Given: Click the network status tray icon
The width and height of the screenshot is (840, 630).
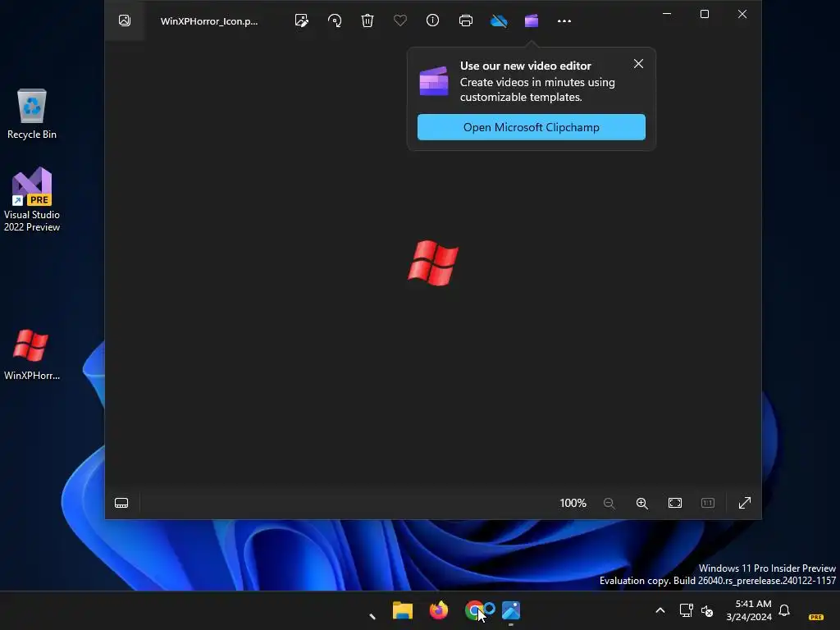Looking at the screenshot, I should click(686, 610).
